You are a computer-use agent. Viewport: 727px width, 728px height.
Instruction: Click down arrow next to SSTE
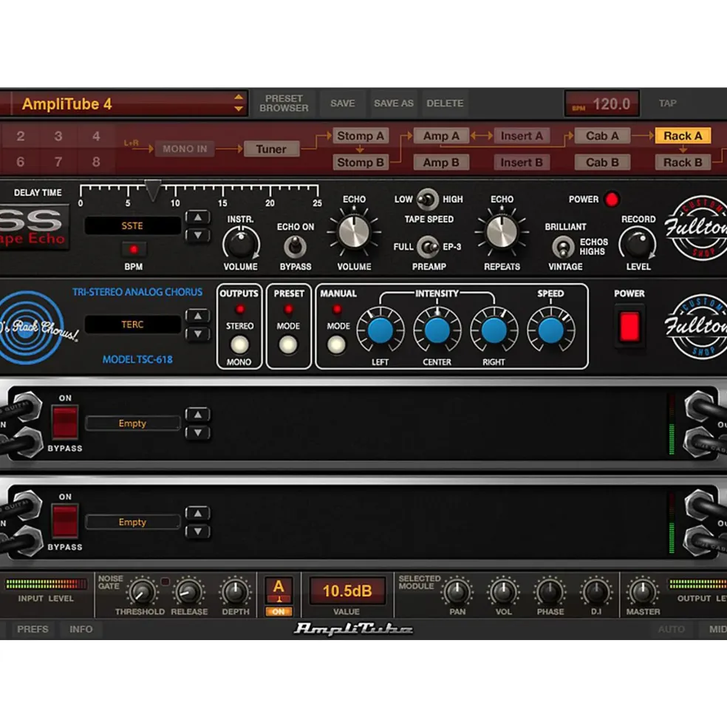pyautogui.click(x=198, y=235)
